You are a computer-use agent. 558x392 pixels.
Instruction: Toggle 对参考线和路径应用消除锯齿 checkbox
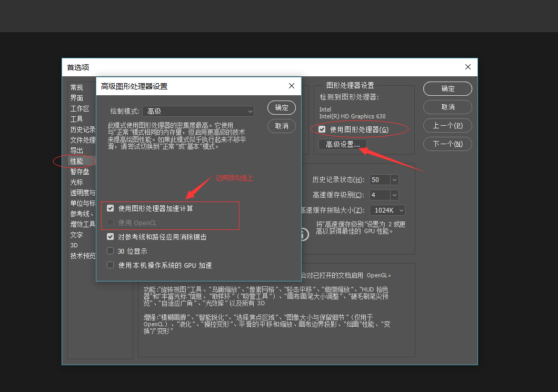coord(111,237)
